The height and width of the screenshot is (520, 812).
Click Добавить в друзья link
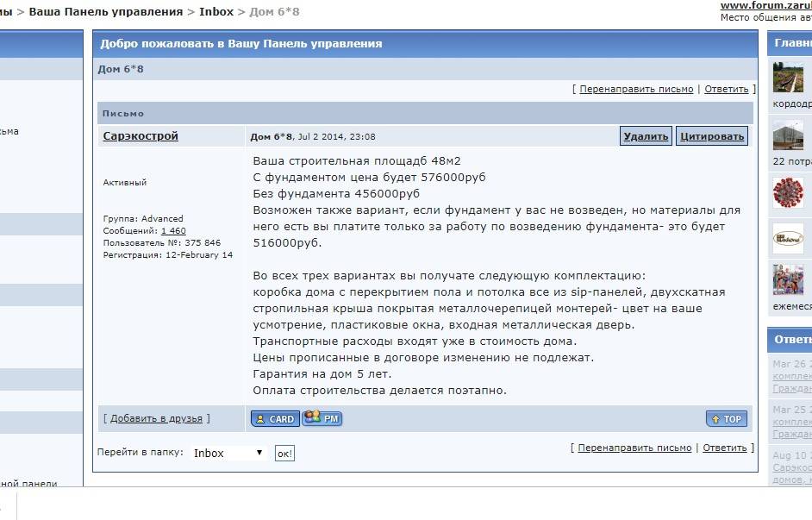pos(156,418)
